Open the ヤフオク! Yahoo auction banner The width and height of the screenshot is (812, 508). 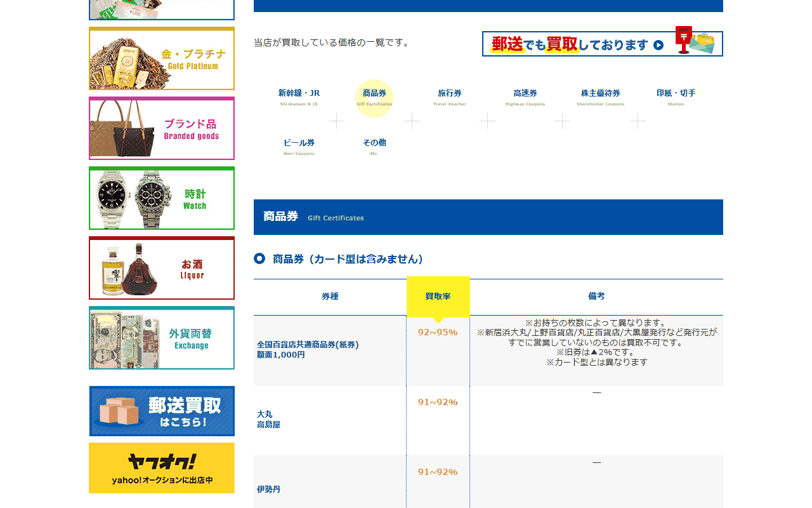(162, 468)
